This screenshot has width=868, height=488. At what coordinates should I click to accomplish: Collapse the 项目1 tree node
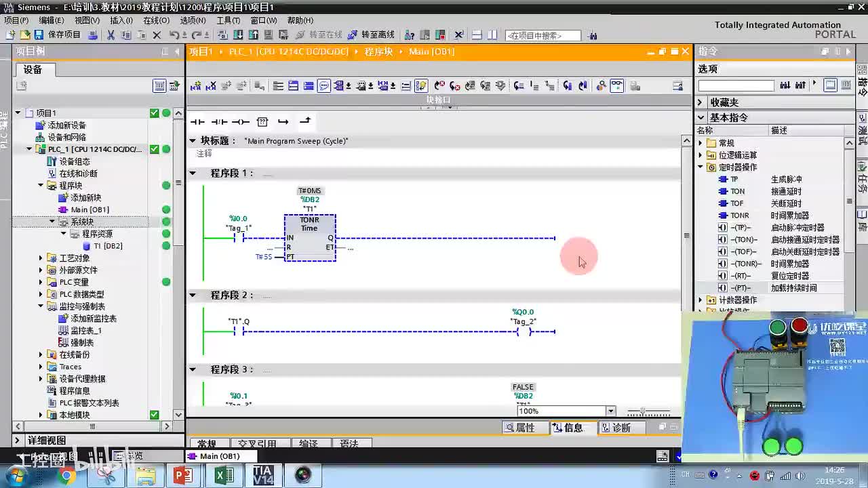tap(18, 113)
